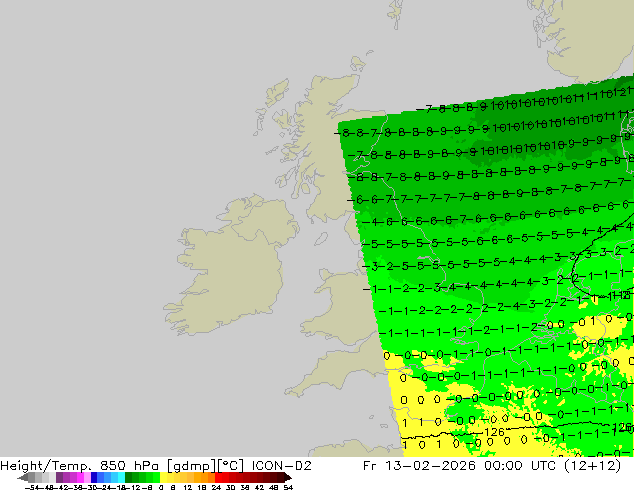Click the dark blue swatch in the legend

point(94,477)
